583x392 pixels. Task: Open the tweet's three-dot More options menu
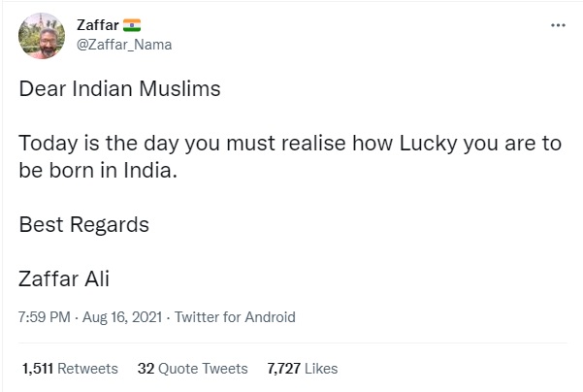[557, 25]
